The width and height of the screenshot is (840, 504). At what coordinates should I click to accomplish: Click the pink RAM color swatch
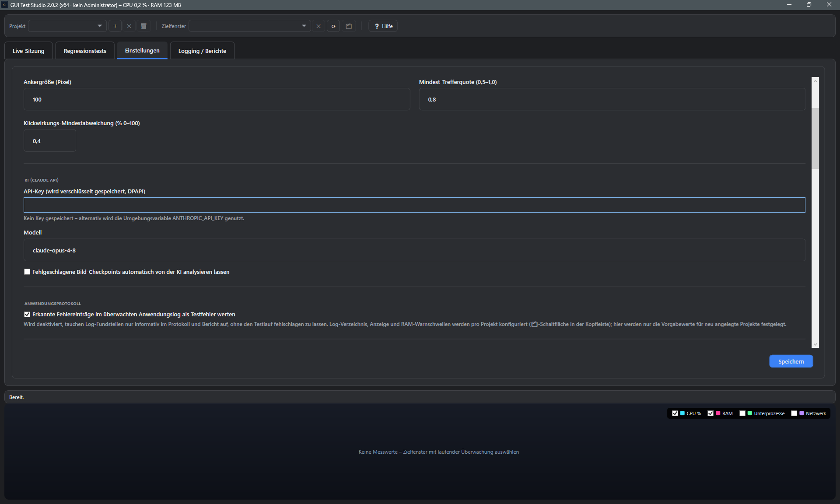[718, 413]
